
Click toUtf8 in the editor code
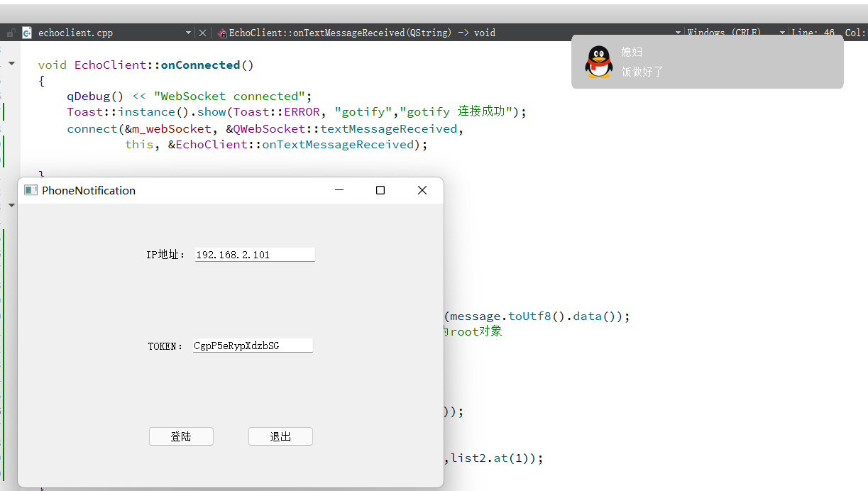pos(528,316)
